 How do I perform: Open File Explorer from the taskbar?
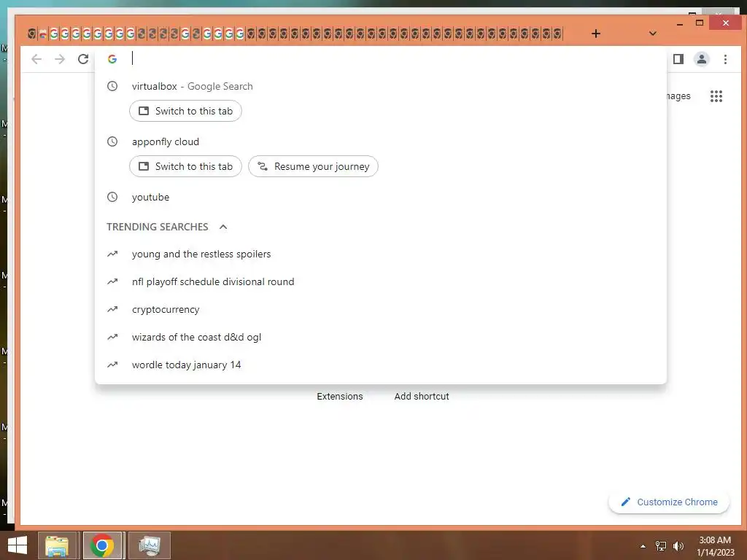(x=57, y=545)
